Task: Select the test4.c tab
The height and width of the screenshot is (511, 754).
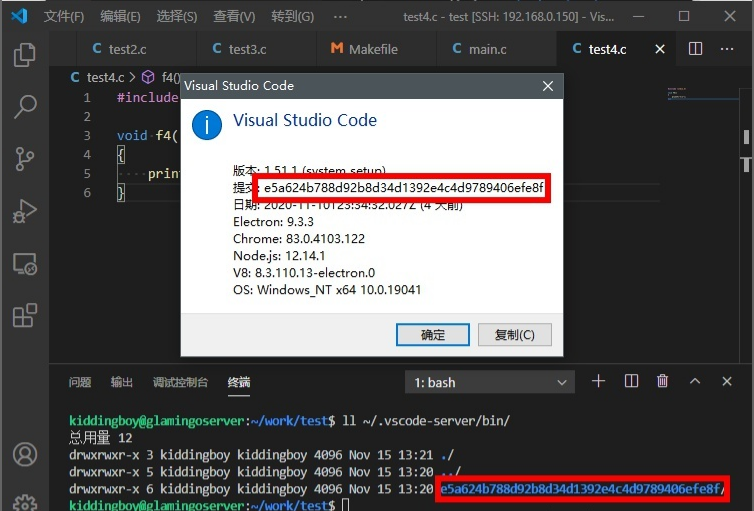Action: (x=607, y=49)
